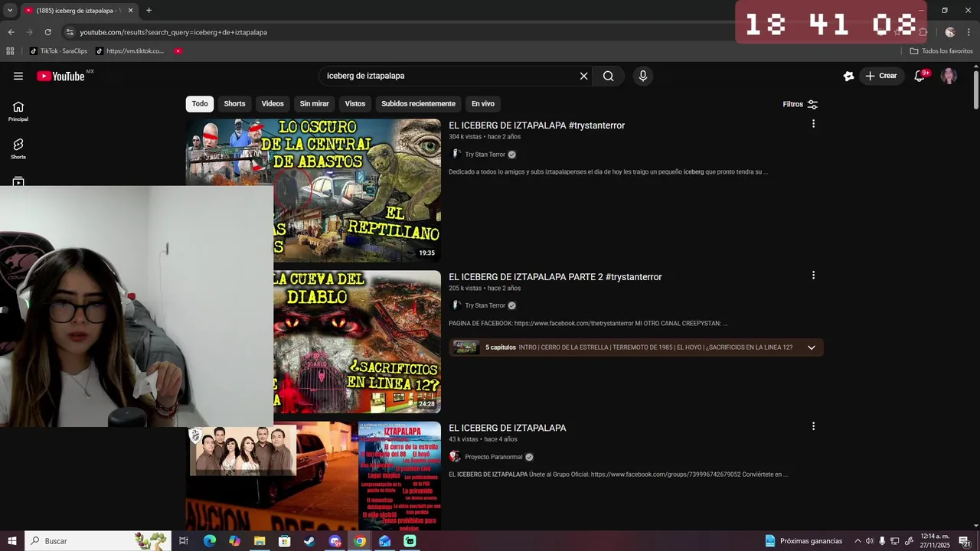Open the Iztapalapa iceberg list thumbnail
The height and width of the screenshot is (551, 980).
click(313, 474)
